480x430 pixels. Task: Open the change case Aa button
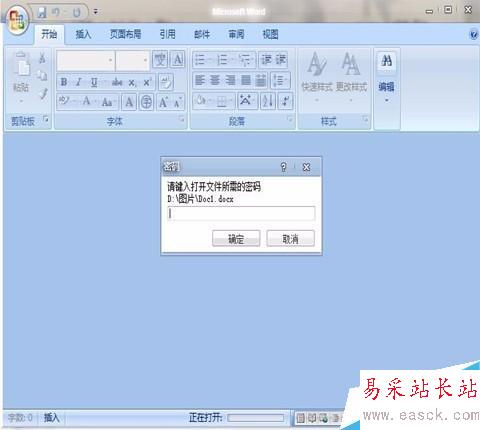tap(107, 102)
